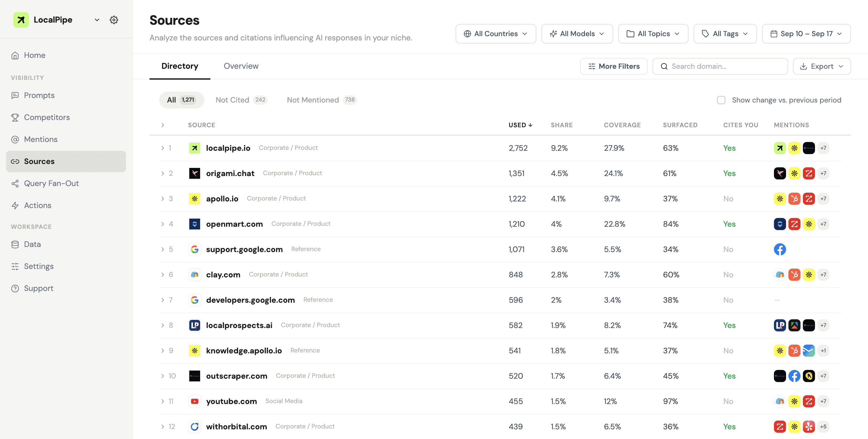Click the outscraper.com favicon
Image resolution: width=868 pixels, height=439 pixels.
coord(194,376)
